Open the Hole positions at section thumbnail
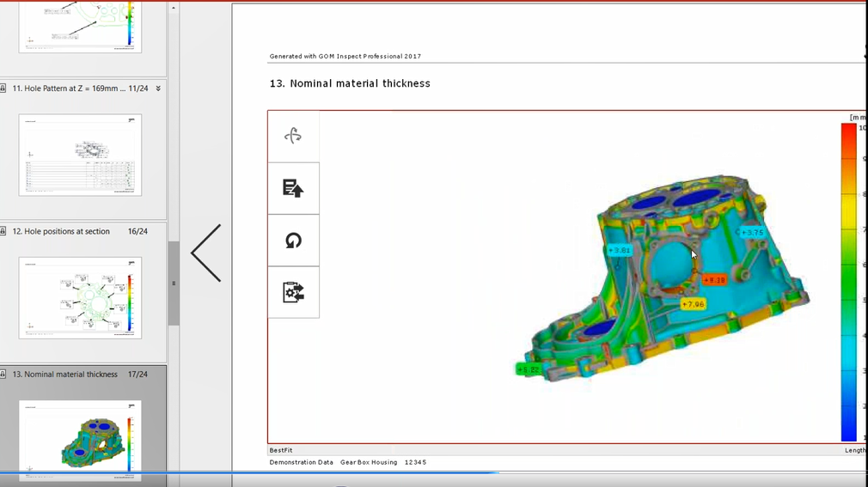This screenshot has width=868, height=487. tap(80, 297)
